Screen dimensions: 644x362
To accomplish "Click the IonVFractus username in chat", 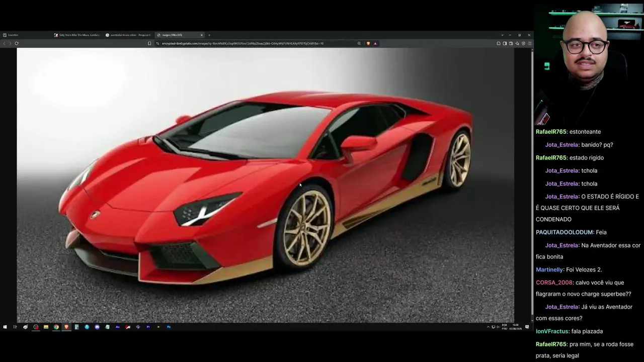I will pyautogui.click(x=552, y=331).
